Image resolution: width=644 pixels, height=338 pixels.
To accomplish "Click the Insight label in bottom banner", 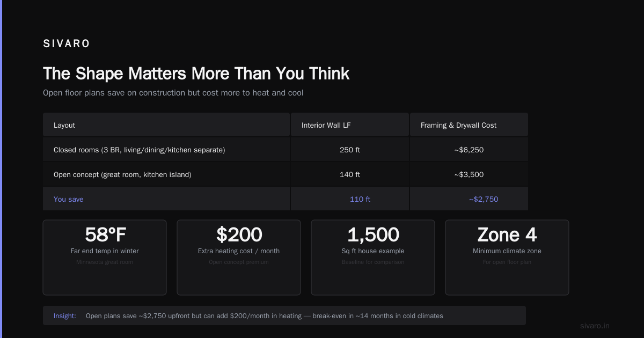I will 65,316.
